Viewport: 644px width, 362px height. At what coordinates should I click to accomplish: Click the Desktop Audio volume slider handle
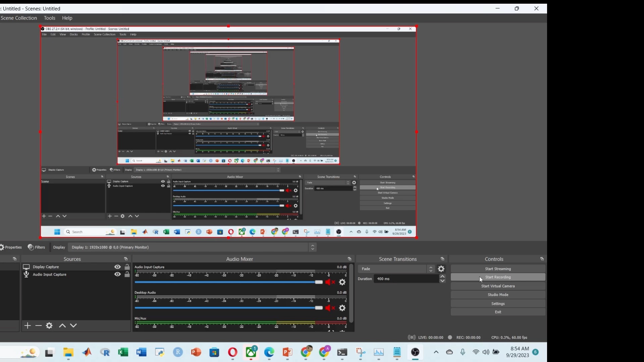click(319, 308)
